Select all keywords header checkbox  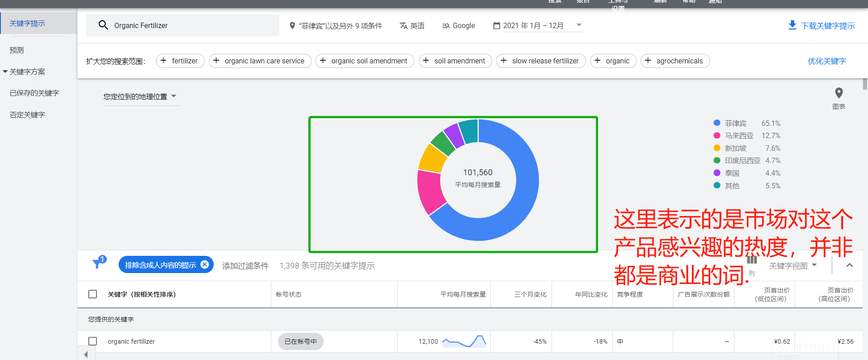tap(93, 294)
